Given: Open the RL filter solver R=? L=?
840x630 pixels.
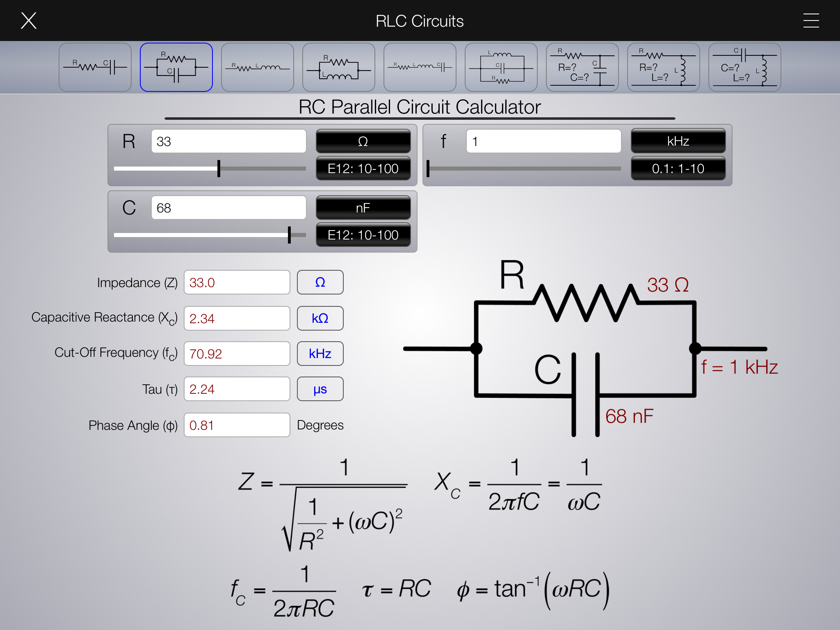Looking at the screenshot, I should click(x=663, y=67).
